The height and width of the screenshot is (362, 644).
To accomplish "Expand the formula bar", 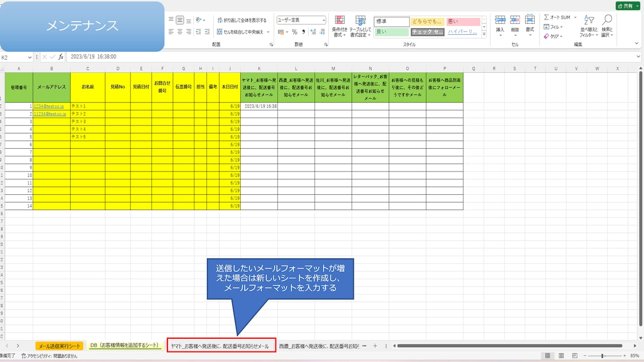I will coord(638,56).
